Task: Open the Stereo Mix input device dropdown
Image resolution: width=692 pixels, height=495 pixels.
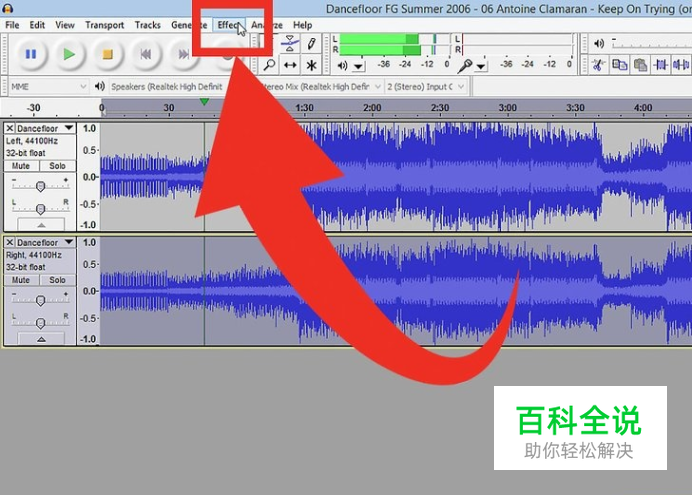Action: click(x=321, y=86)
